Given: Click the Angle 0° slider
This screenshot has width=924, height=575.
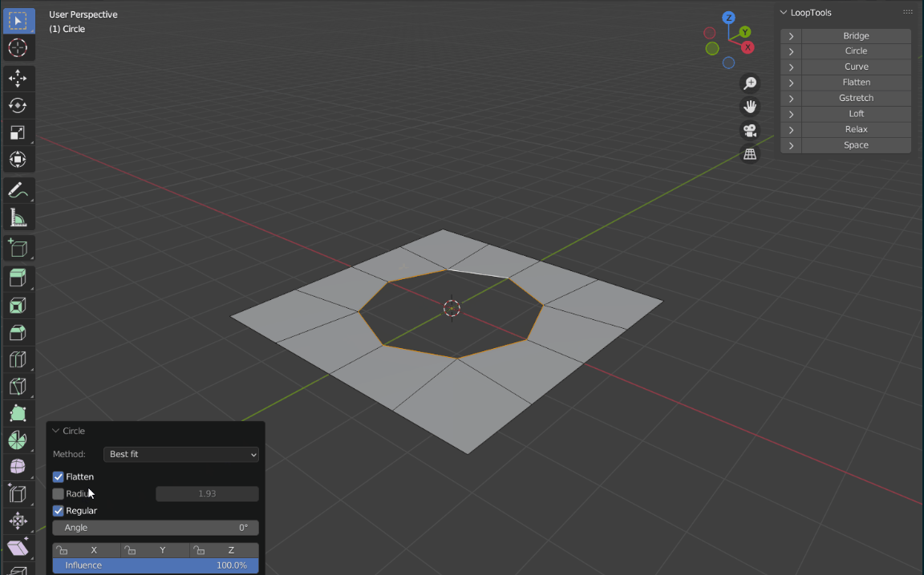Looking at the screenshot, I should click(x=156, y=528).
